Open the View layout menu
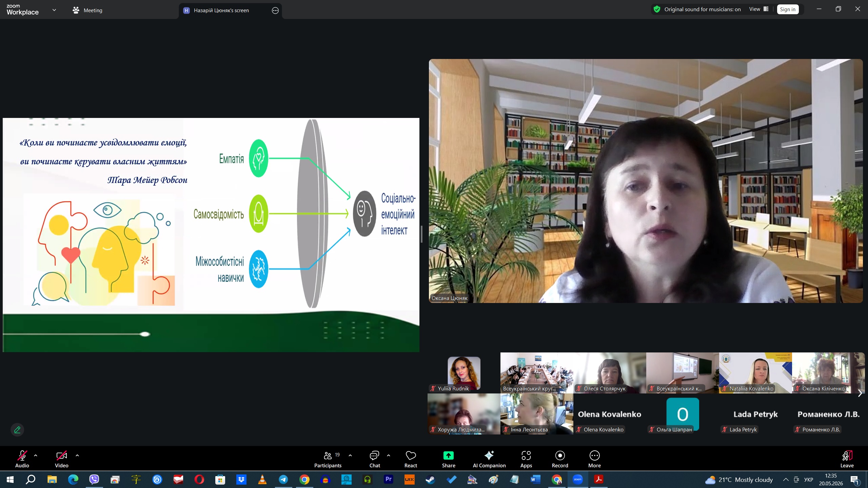This screenshot has width=868, height=488. click(758, 9)
